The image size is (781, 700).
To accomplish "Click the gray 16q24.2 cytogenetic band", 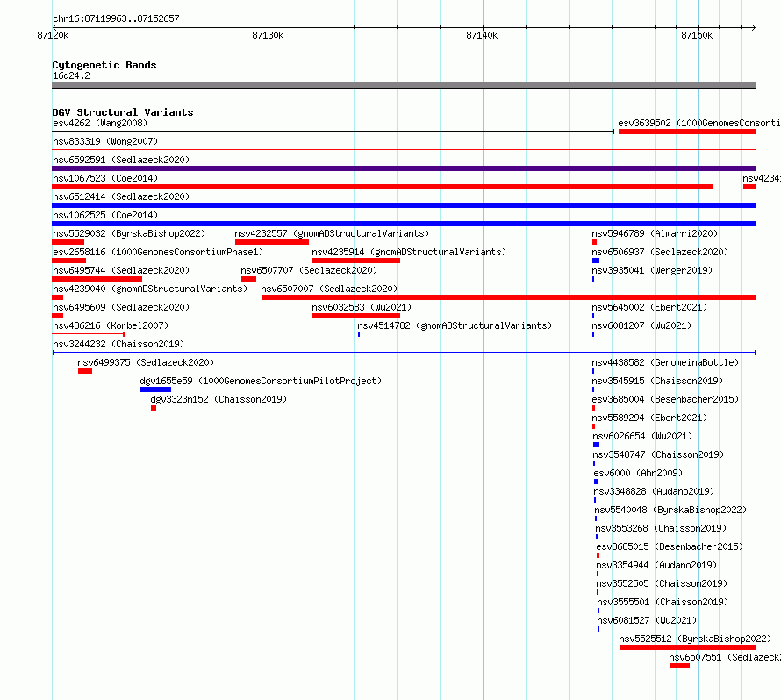I will (404, 85).
